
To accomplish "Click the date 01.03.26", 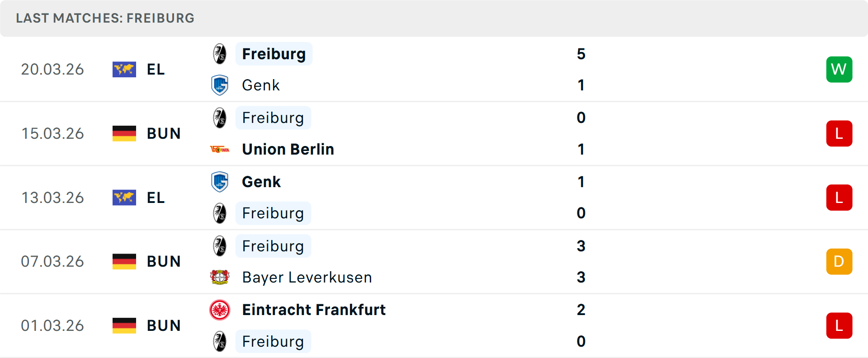I will click(x=52, y=325).
